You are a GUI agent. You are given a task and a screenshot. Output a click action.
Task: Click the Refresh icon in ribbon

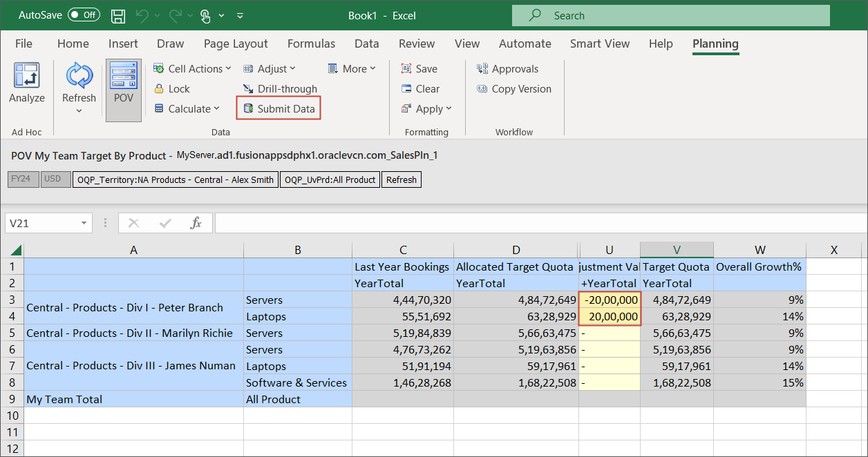pyautogui.click(x=79, y=76)
